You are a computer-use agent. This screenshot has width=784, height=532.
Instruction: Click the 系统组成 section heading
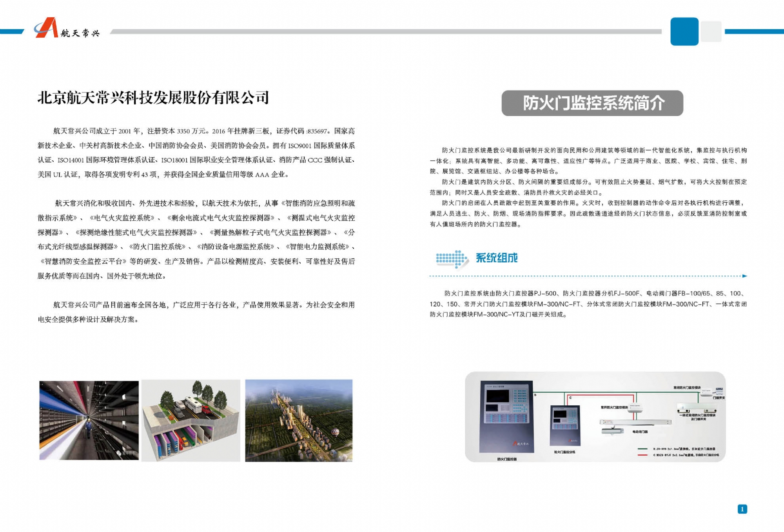[496, 258]
